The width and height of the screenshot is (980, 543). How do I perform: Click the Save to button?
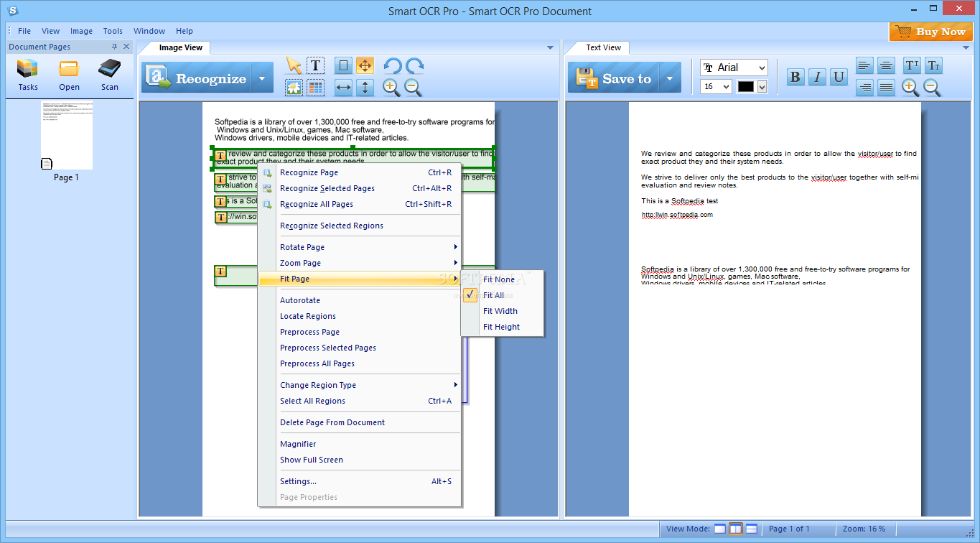(x=615, y=79)
